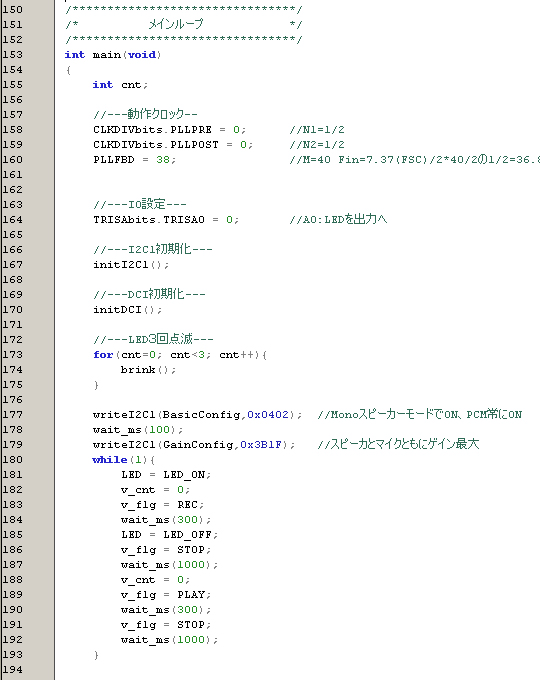
Task: Click the 'メインループ' header comment
Action: tap(176, 24)
